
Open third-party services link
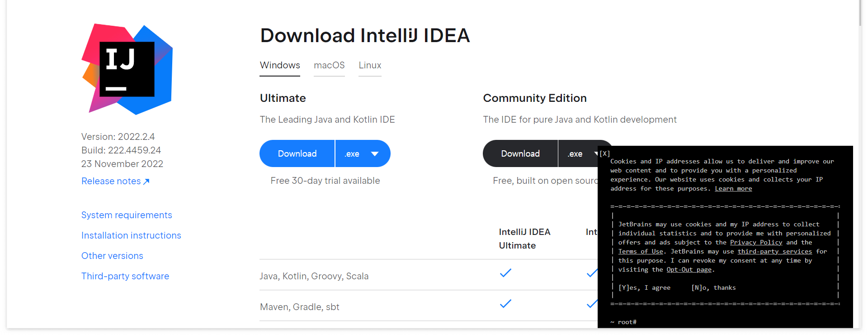775,252
